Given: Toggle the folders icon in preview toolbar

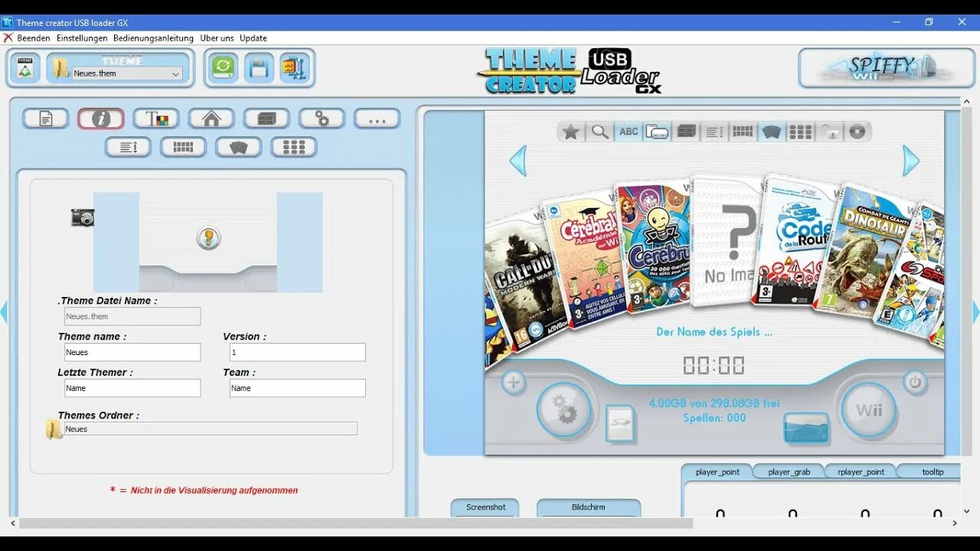Looking at the screenshot, I should coord(657,132).
